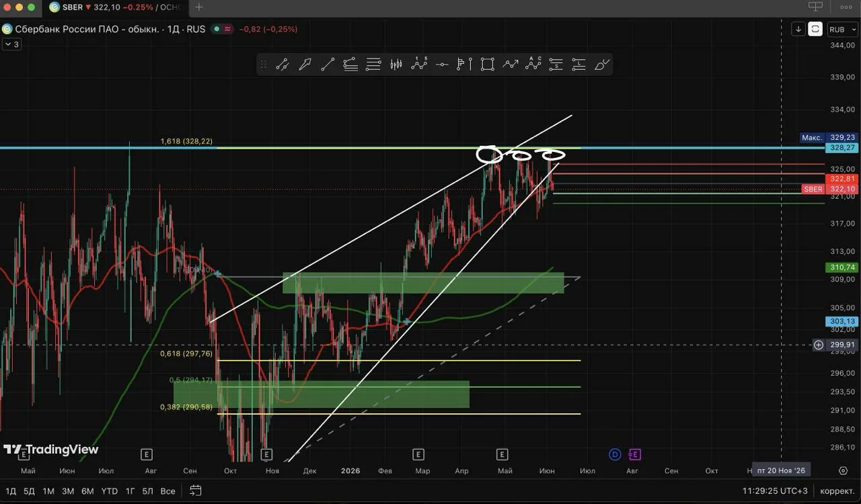Click the down-arrow snapshot button near RUB
This screenshot has width=861, height=504.
(x=798, y=29)
